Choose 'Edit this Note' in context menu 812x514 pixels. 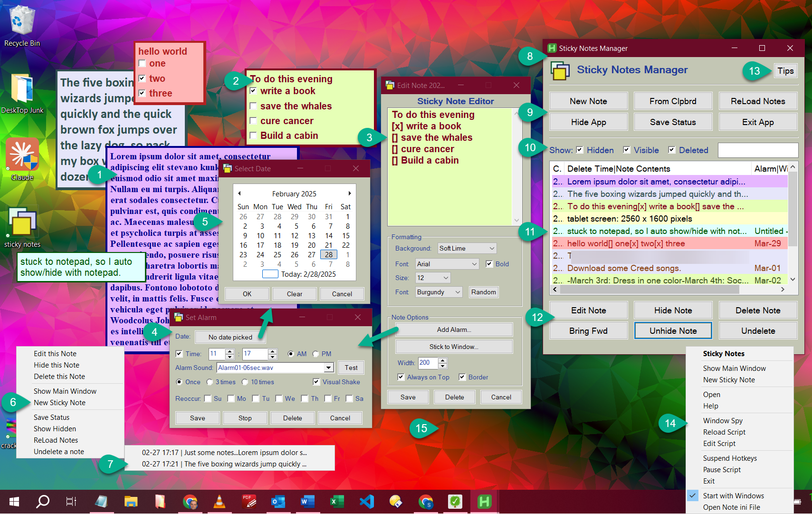pos(55,354)
